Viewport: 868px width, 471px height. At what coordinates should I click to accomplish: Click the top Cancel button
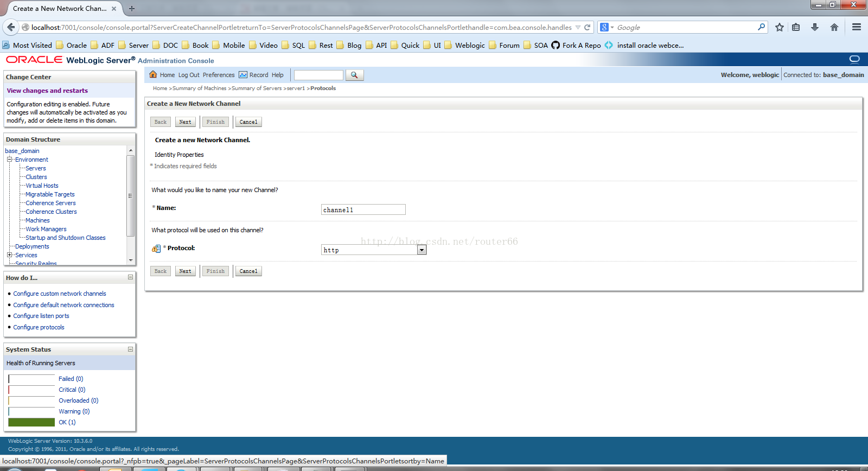coord(248,122)
